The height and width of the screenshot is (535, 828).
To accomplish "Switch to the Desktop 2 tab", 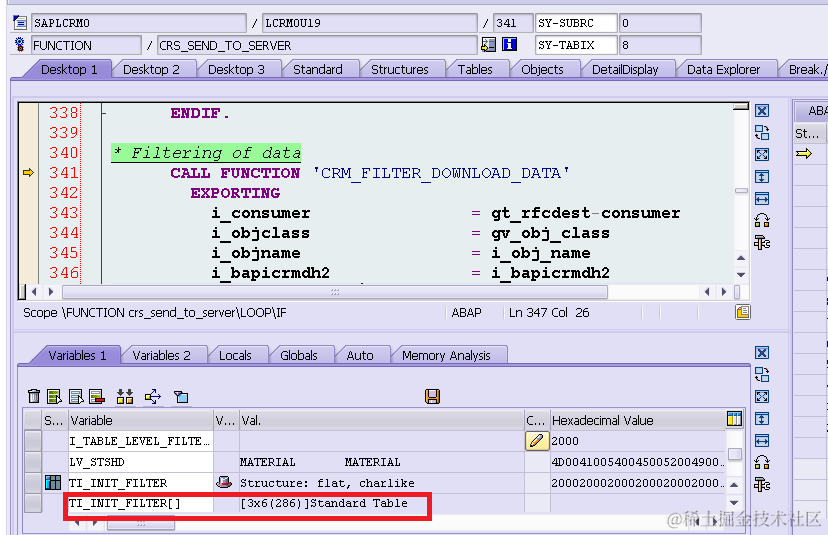I will point(151,70).
